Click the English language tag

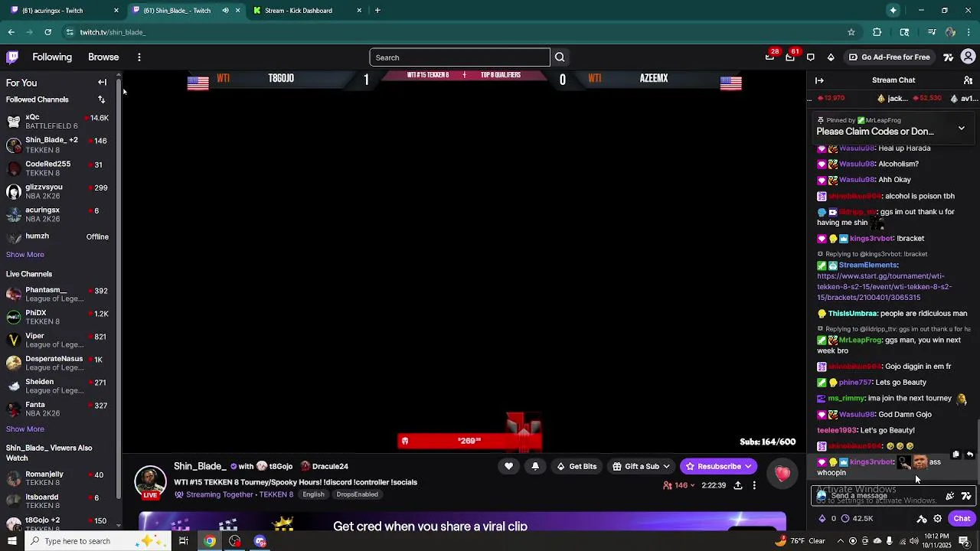click(x=313, y=494)
